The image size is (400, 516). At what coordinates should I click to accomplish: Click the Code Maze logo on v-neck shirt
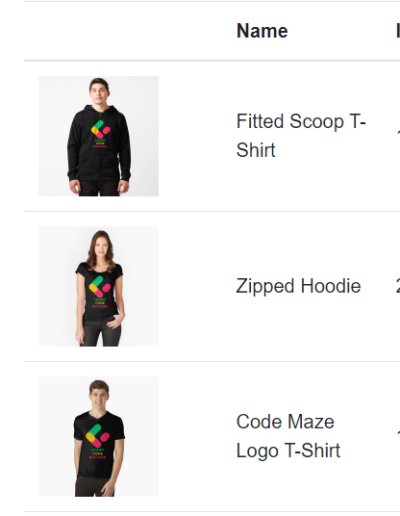tap(98, 436)
